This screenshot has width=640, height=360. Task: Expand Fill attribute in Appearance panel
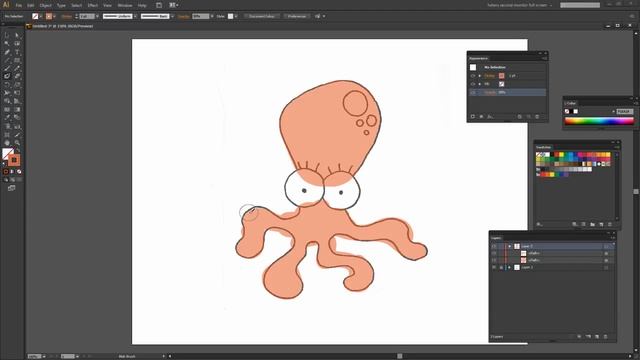tap(480, 84)
